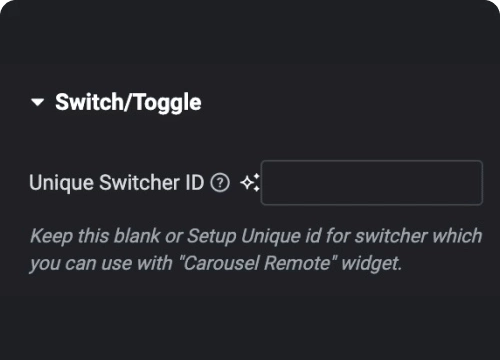The image size is (500, 360).
Task: Select the Unique Switcher ID label
Action: point(117,183)
